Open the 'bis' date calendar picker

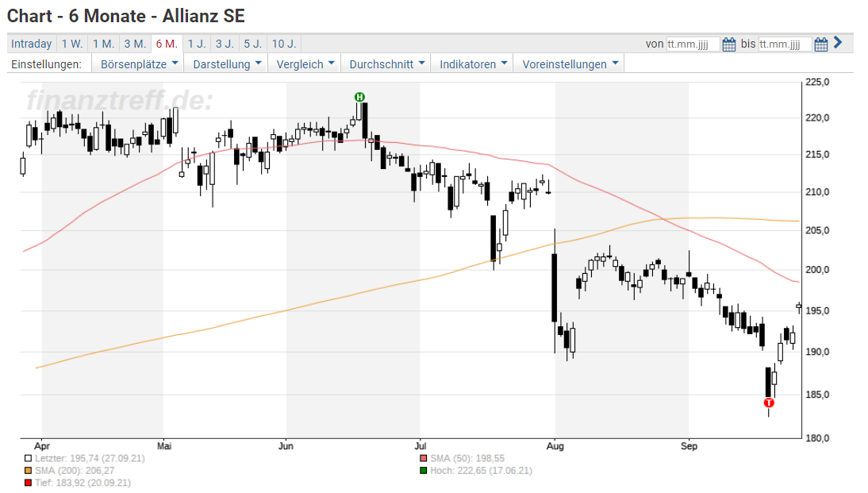(821, 44)
